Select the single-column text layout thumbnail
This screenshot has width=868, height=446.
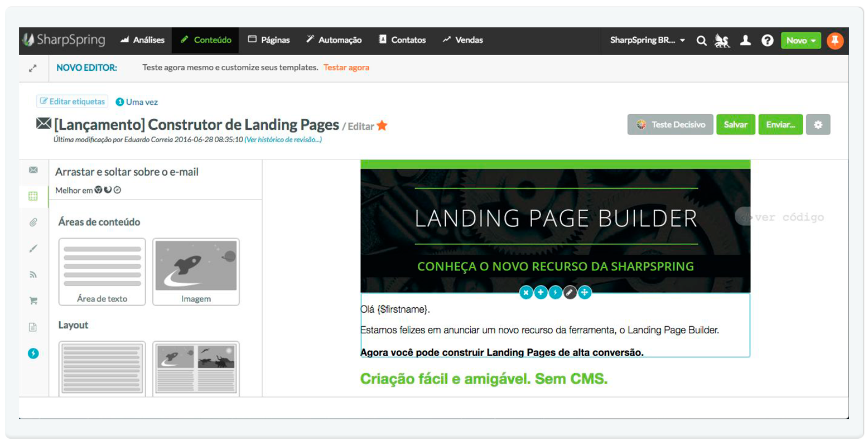102,369
